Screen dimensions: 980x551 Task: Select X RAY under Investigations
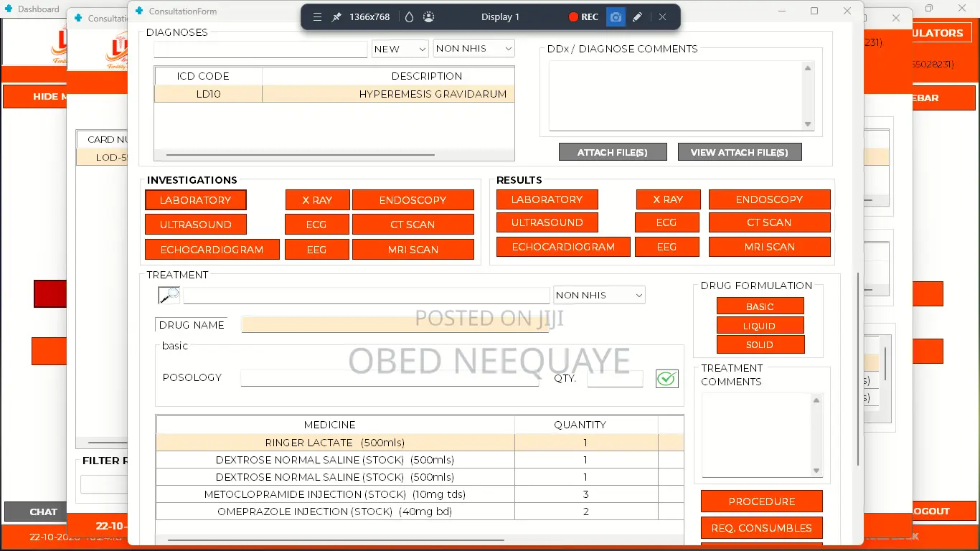click(x=316, y=200)
